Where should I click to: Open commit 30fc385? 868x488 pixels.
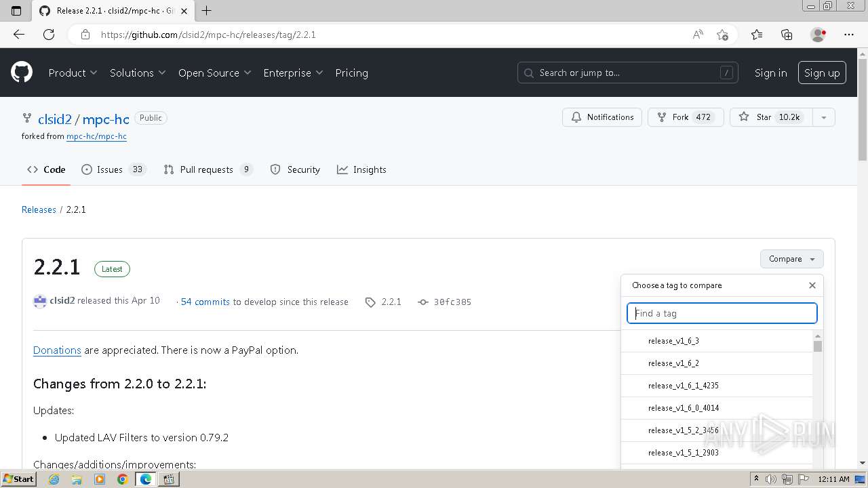(x=445, y=302)
